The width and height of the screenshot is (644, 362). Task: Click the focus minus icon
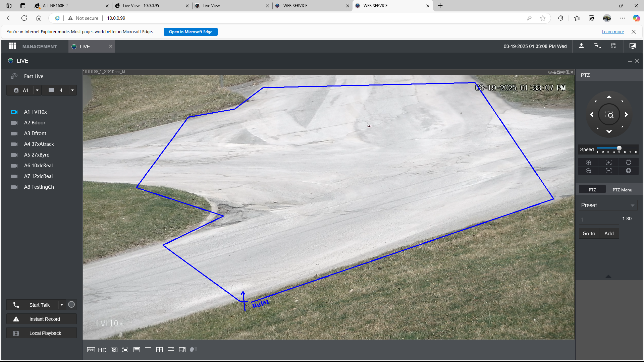point(609,171)
